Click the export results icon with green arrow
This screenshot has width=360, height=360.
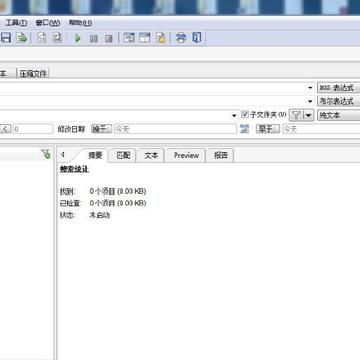click(22, 38)
